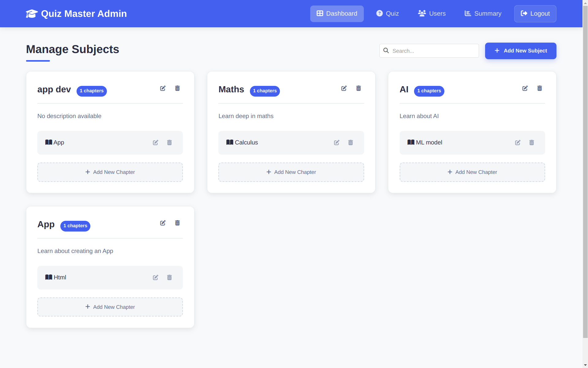Add new chapter to AI

(472, 172)
